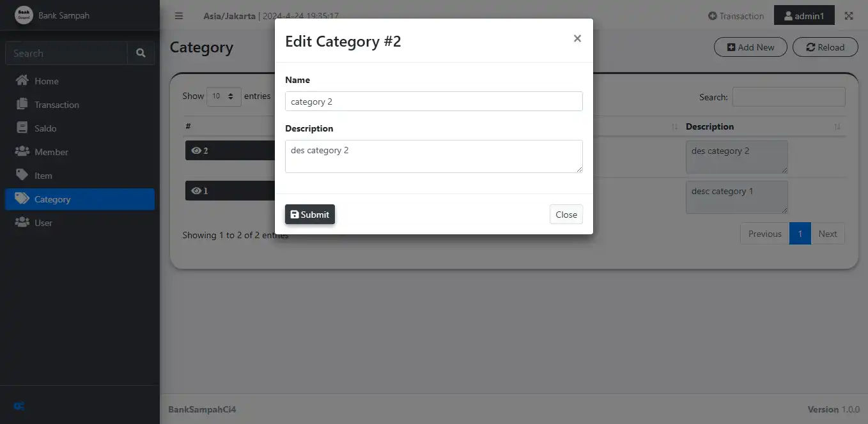The width and height of the screenshot is (868, 424).
Task: Click the Add New button
Action: [750, 47]
